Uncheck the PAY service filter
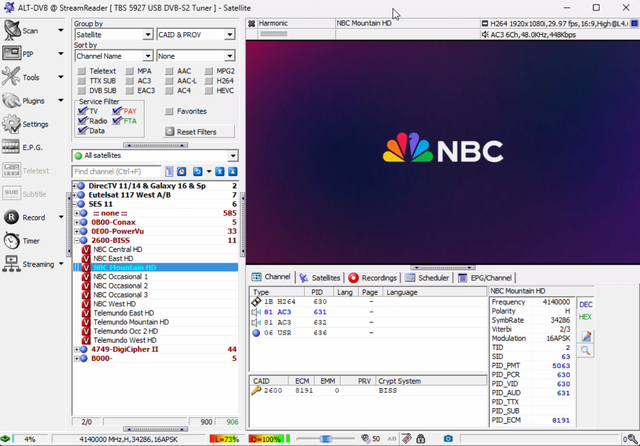The height and width of the screenshot is (446, 640). (x=117, y=111)
